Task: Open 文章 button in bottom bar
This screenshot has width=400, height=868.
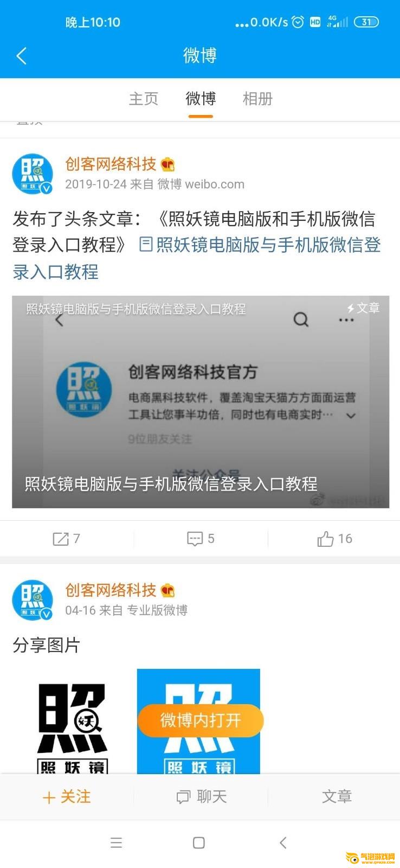Action: point(337,796)
